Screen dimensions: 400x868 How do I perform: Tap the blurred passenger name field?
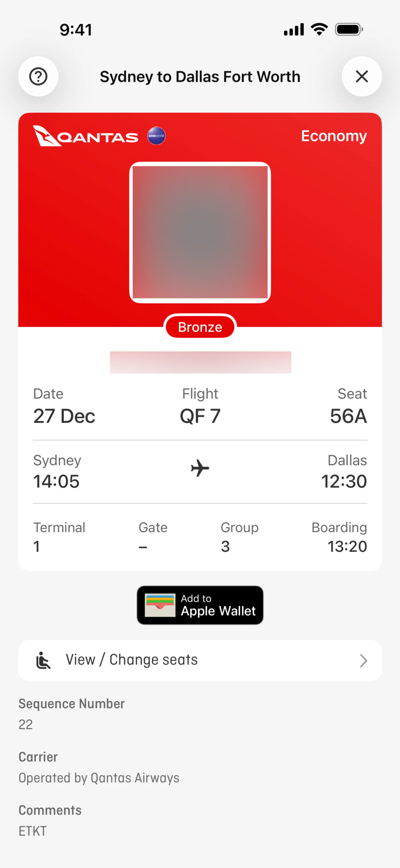click(201, 362)
